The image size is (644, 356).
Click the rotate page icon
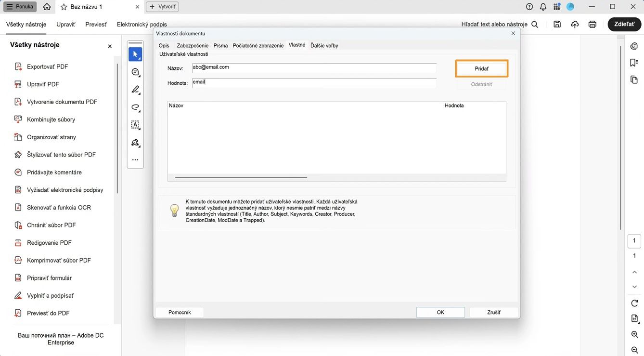pos(634,303)
